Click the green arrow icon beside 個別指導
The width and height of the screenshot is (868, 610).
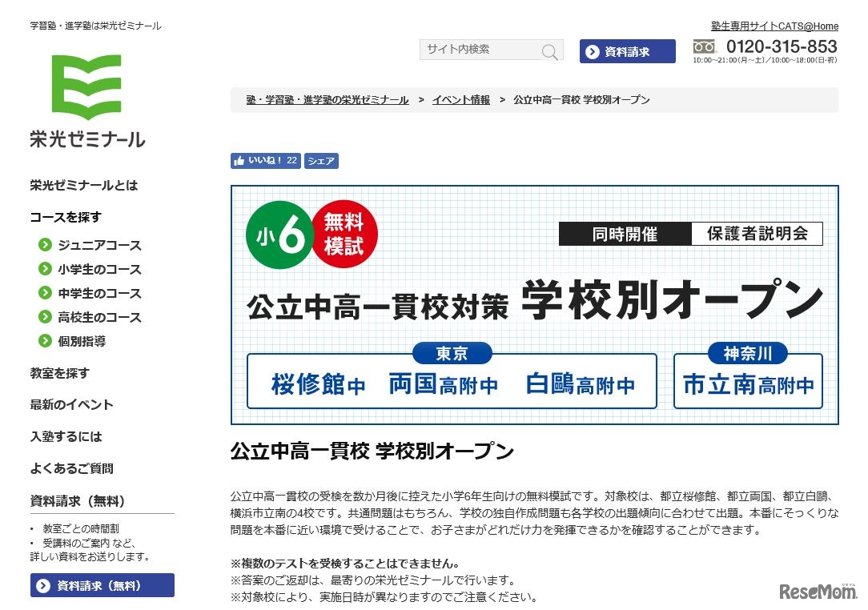(x=46, y=341)
